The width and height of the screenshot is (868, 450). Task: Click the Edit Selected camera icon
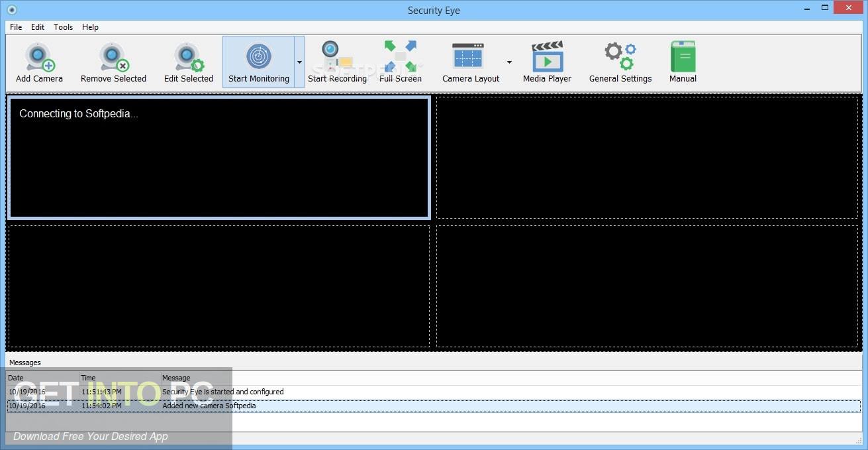tap(187, 56)
